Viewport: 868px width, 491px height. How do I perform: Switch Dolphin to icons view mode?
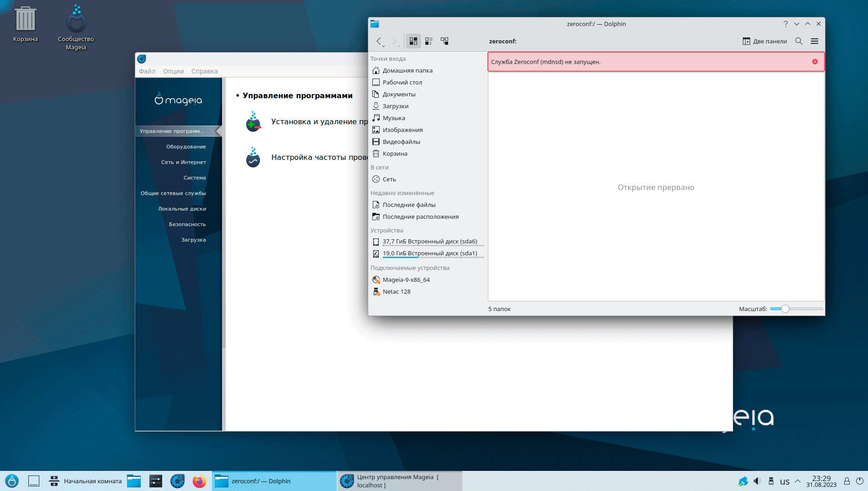(x=413, y=41)
